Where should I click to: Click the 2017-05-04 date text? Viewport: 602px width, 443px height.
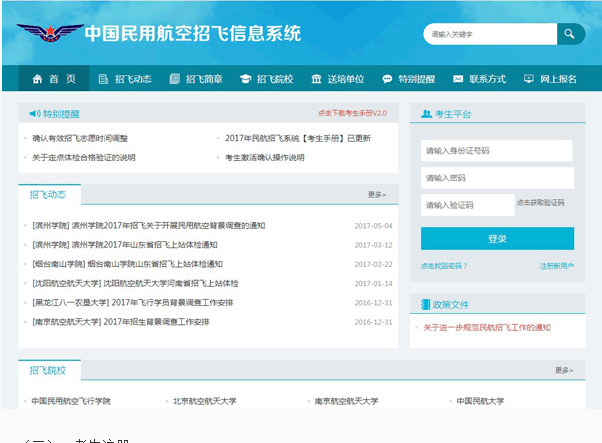click(x=374, y=226)
